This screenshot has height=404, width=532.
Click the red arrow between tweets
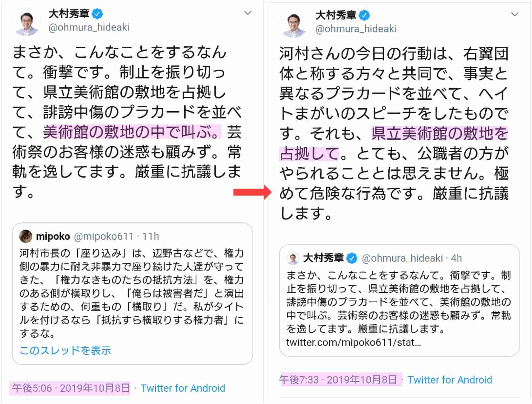click(x=252, y=192)
